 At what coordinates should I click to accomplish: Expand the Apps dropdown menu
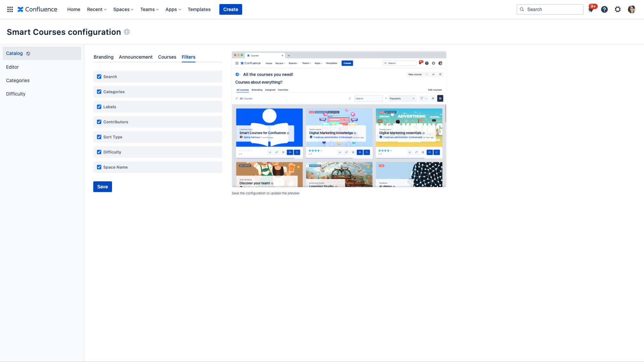pyautogui.click(x=173, y=9)
